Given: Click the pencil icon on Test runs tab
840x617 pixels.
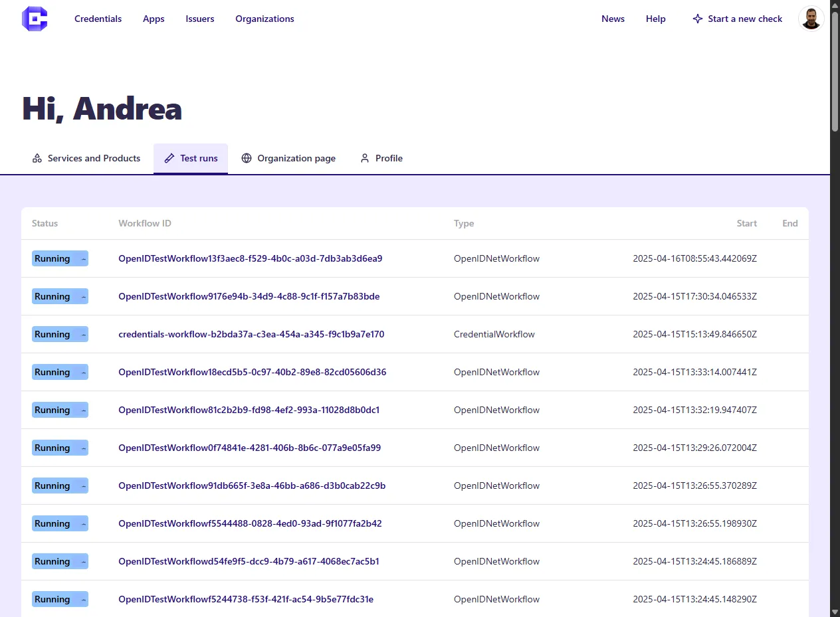Looking at the screenshot, I should click(x=169, y=159).
